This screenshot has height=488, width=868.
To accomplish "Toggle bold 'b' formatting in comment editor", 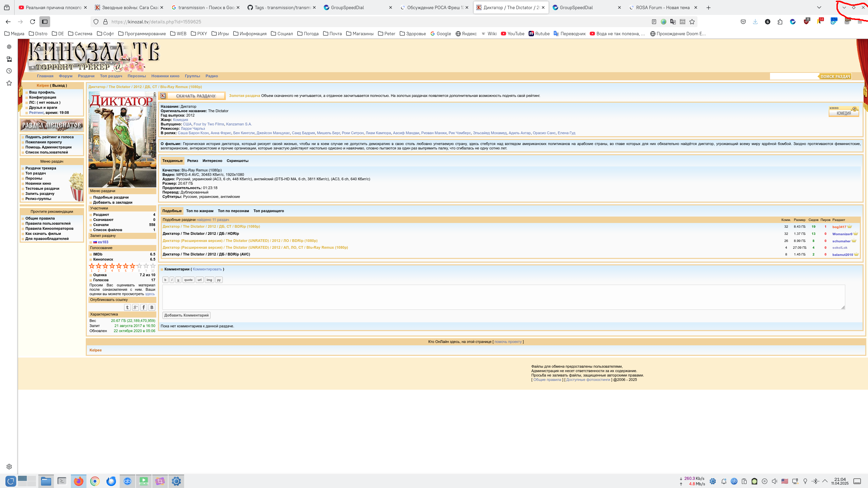I will (165, 280).
